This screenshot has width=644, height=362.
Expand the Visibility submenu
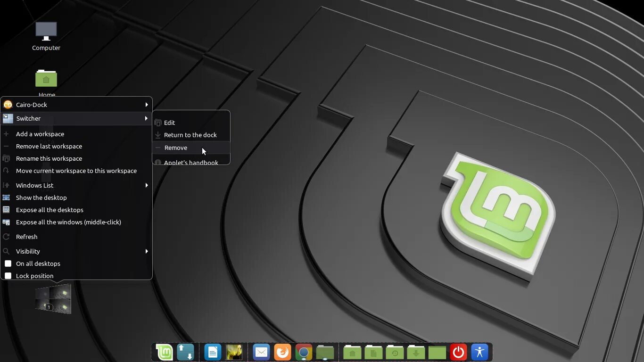[x=76, y=251]
